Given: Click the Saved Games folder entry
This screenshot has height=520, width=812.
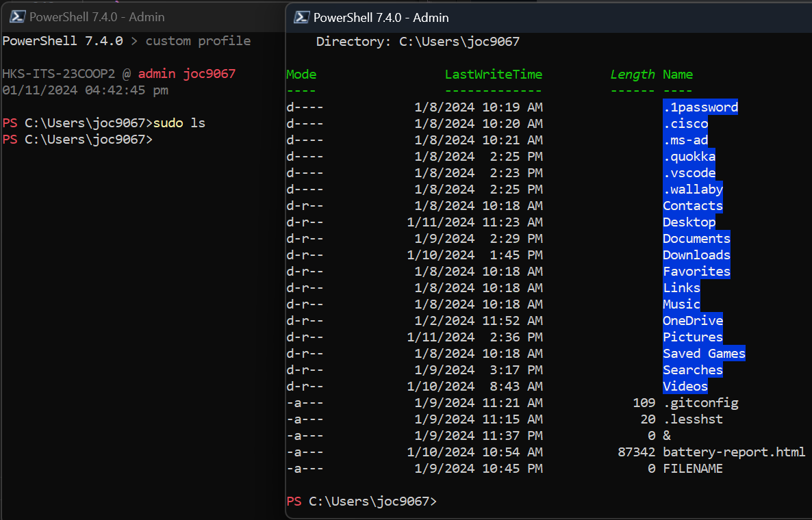Looking at the screenshot, I should coord(704,354).
